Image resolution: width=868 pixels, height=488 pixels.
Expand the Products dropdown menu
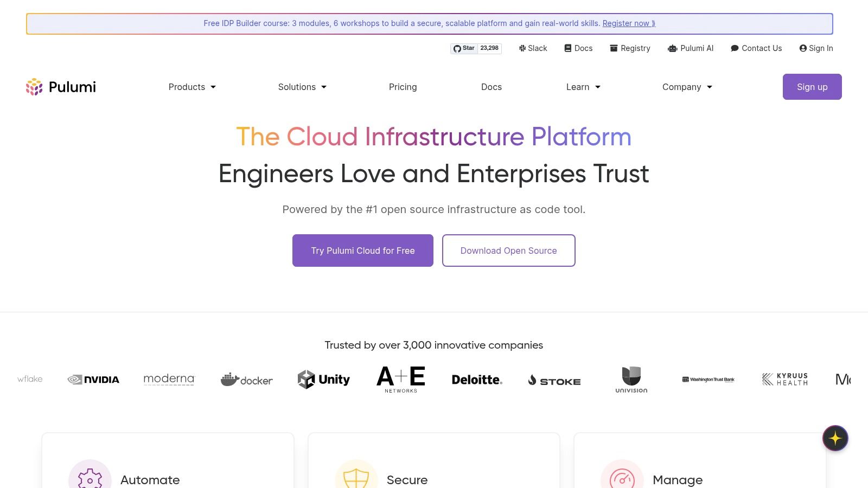192,87
